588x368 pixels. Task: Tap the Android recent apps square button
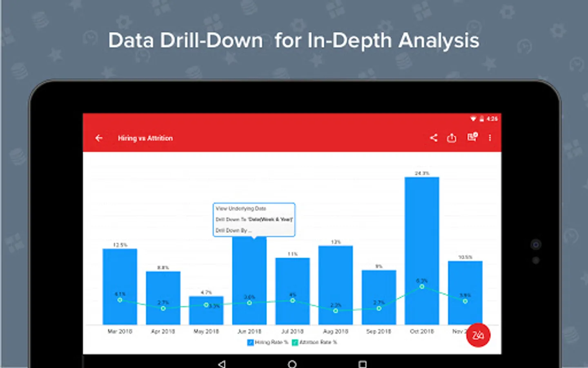click(362, 364)
